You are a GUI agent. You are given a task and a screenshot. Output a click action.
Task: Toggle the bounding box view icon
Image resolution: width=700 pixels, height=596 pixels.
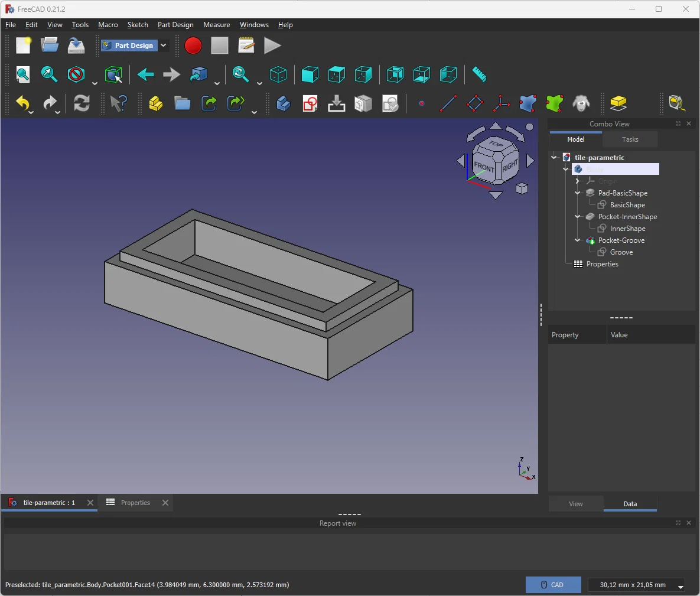pyautogui.click(x=113, y=74)
